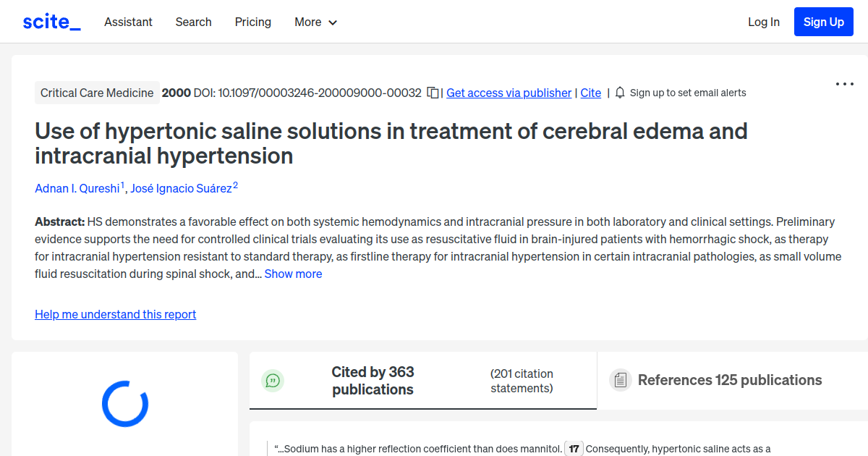Click the Sign Up button

pos(823,21)
